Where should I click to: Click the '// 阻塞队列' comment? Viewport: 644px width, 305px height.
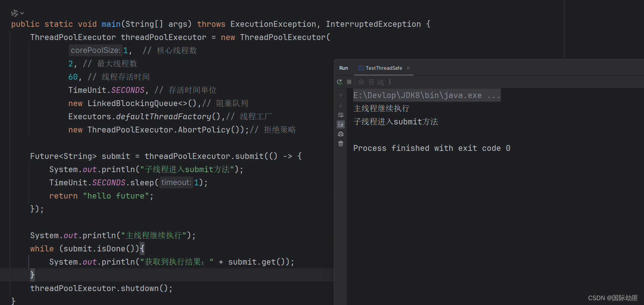tap(225, 104)
